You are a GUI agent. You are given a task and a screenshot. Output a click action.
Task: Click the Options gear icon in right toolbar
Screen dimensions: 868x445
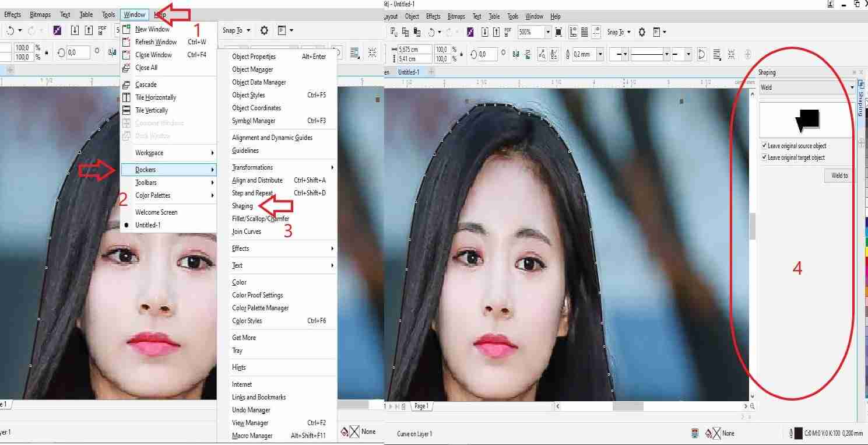(642, 32)
